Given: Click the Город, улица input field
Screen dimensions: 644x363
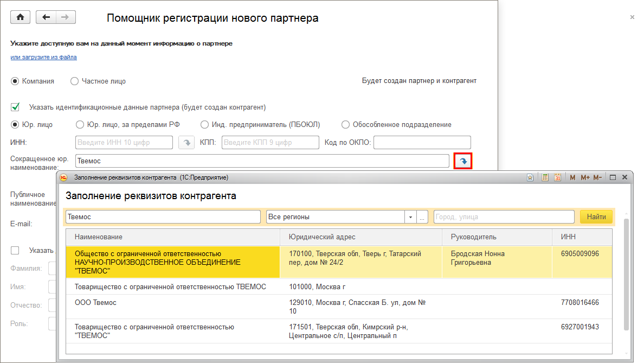Looking at the screenshot, I should point(503,216).
